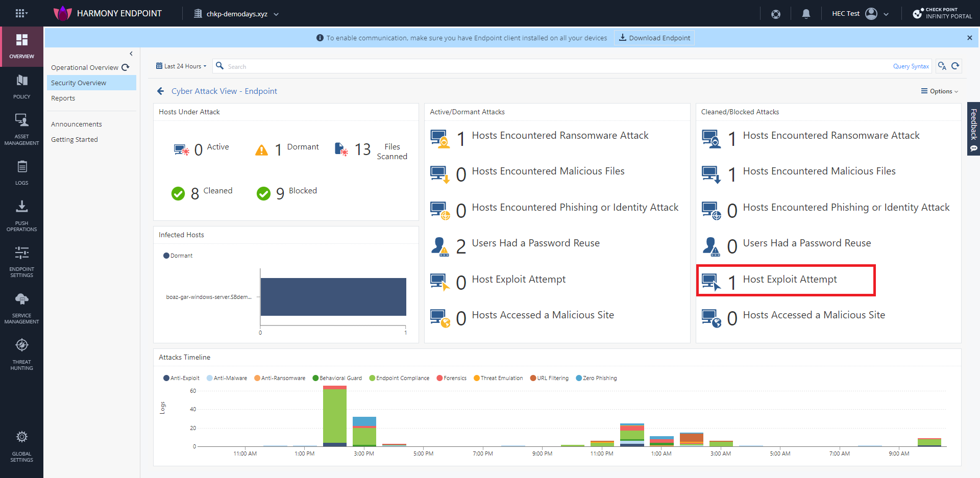Open the Query Syntax link
The height and width of the screenshot is (478, 980).
911,66
